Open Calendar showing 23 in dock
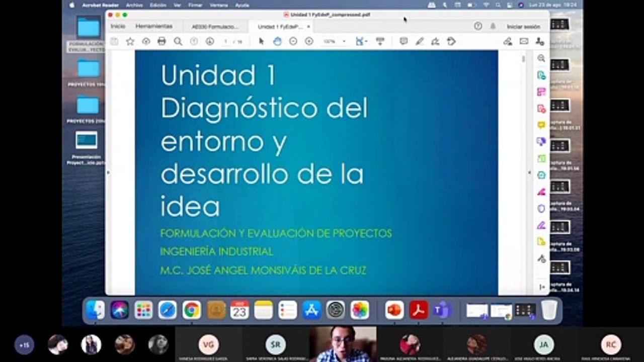This screenshot has height=362, width=644. 239,310
